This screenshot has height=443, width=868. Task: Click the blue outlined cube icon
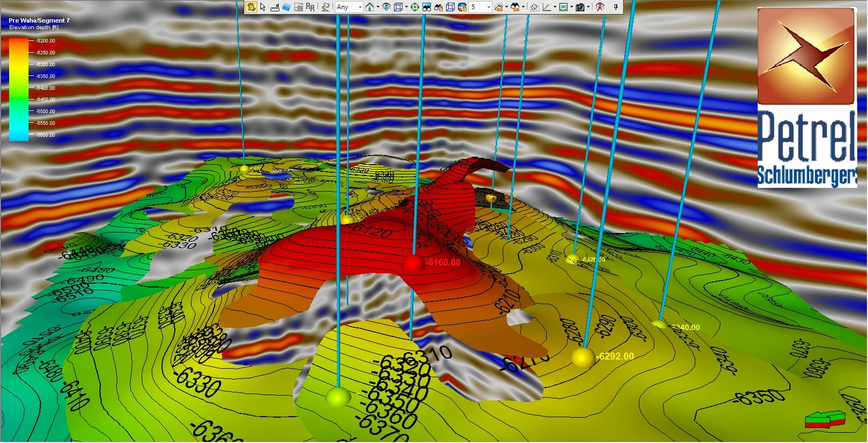450,7
